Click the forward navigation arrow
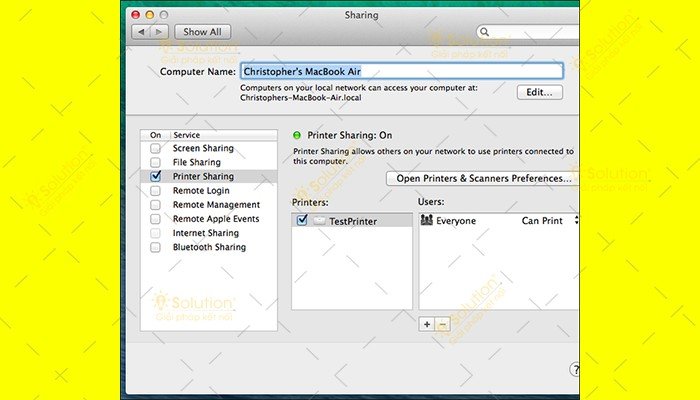Screen dimensions: 700x400 click(x=158, y=32)
